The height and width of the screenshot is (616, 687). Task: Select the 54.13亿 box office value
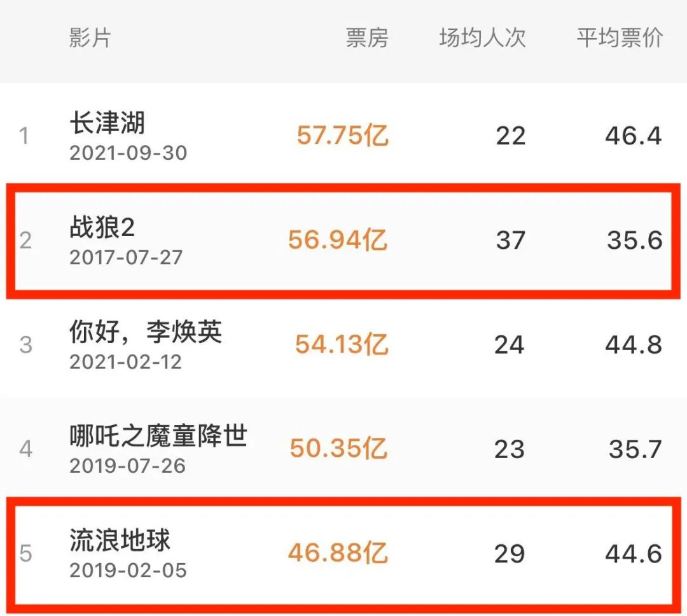tap(342, 344)
